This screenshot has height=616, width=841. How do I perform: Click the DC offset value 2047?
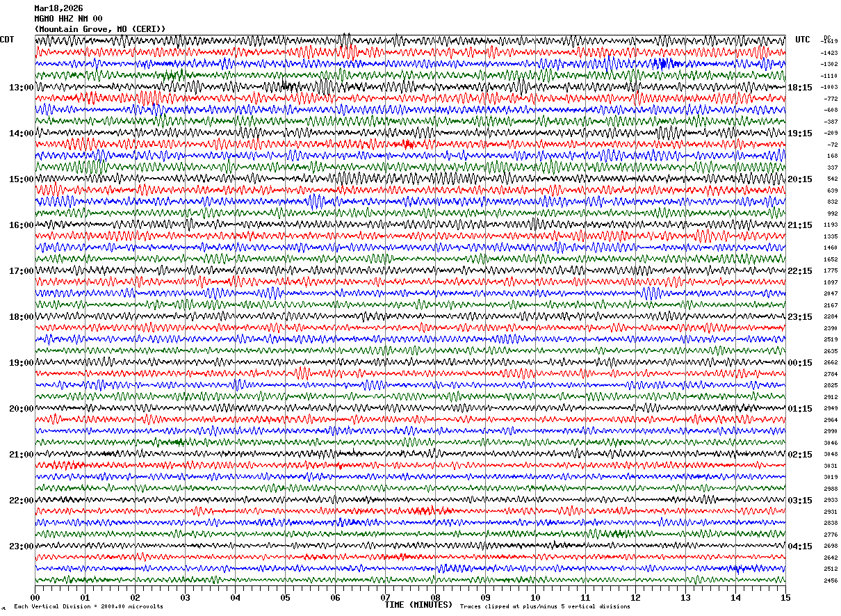pyautogui.click(x=831, y=293)
